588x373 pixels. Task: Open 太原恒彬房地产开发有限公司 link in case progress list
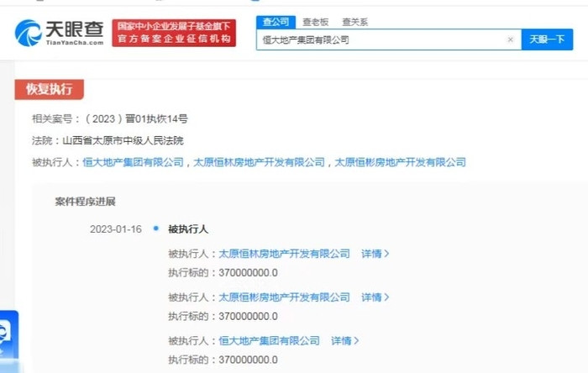pyautogui.click(x=284, y=297)
